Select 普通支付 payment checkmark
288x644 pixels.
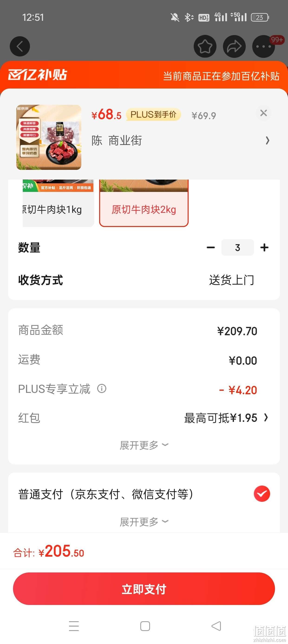[x=262, y=494]
